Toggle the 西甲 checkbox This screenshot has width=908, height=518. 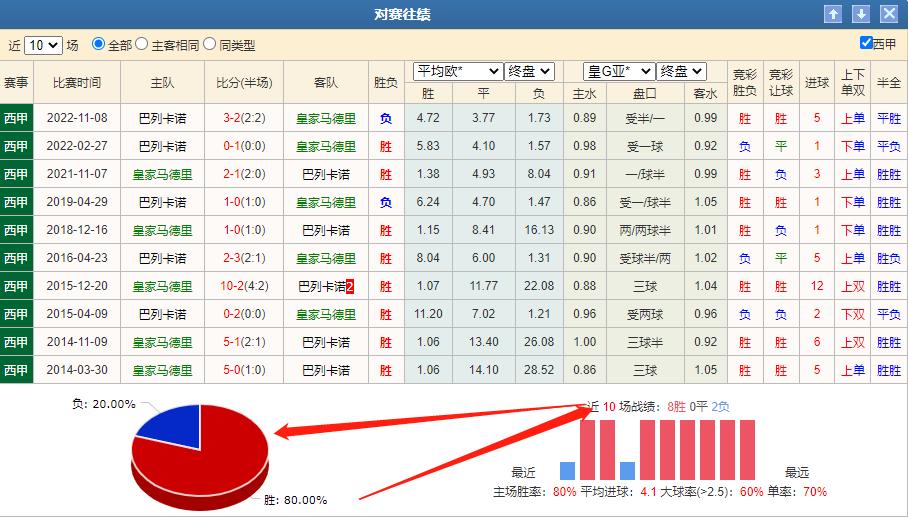coord(866,42)
